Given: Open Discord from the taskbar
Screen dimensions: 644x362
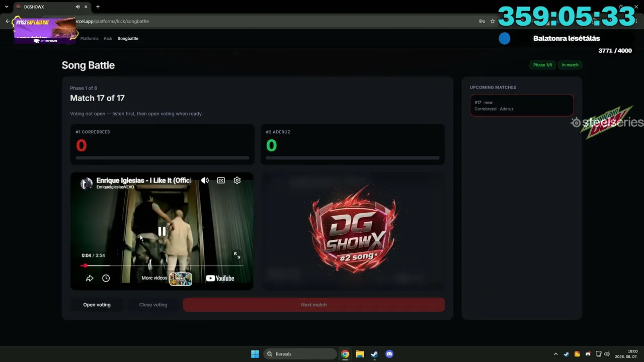Looking at the screenshot, I should pyautogui.click(x=389, y=354).
